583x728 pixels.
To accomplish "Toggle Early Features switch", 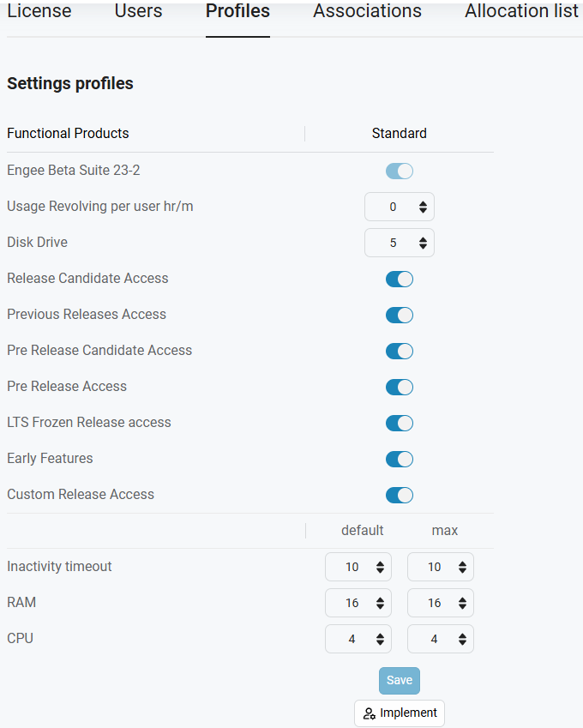I will (400, 459).
